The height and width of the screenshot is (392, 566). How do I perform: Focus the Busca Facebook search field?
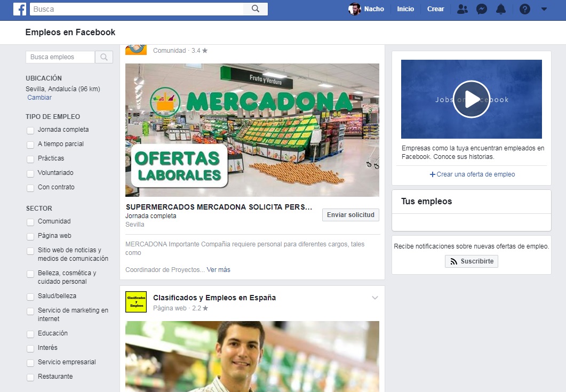coord(137,9)
